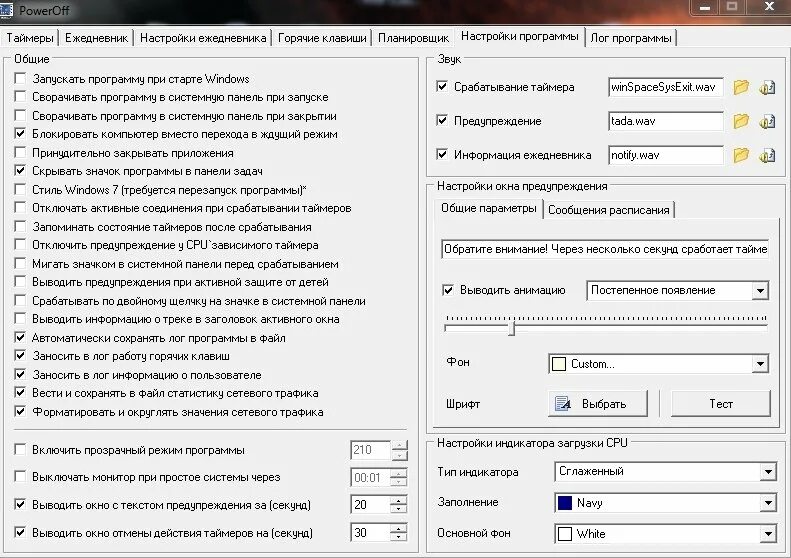Uncheck Предупреждение sound checkbox
Image resolution: width=791 pixels, height=558 pixels.
[x=442, y=121]
